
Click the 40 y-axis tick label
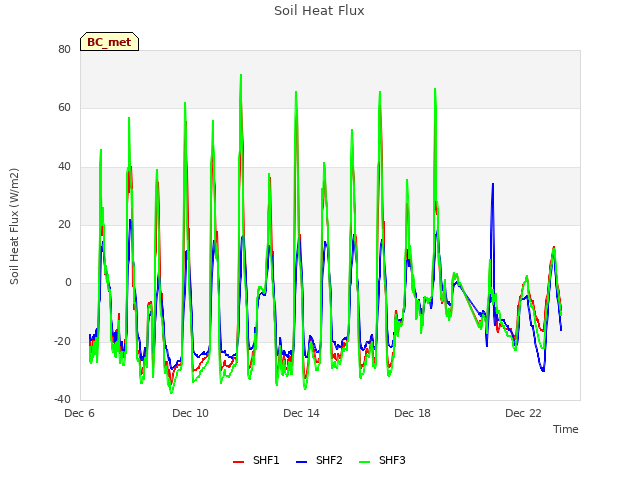tap(64, 167)
